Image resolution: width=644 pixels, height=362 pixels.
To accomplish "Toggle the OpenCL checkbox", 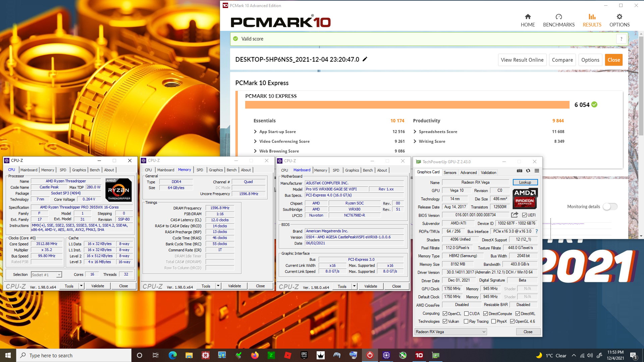I will click(x=445, y=314).
